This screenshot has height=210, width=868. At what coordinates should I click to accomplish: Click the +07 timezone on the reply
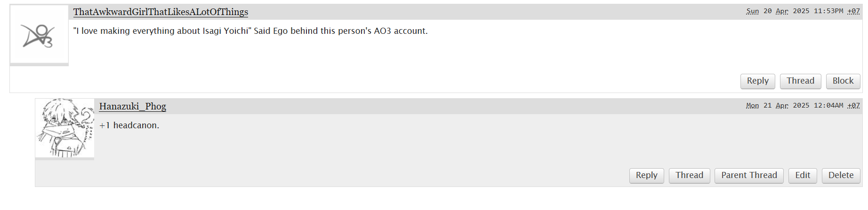(x=853, y=105)
